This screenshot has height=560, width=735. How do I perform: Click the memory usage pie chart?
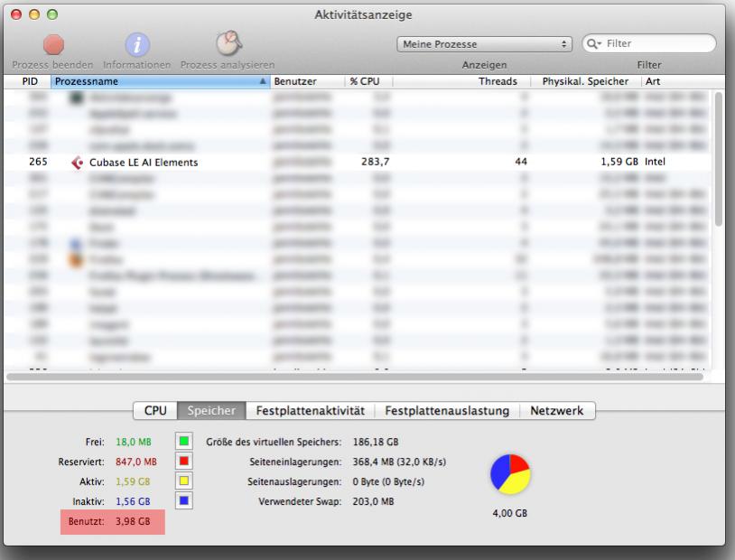[x=510, y=473]
